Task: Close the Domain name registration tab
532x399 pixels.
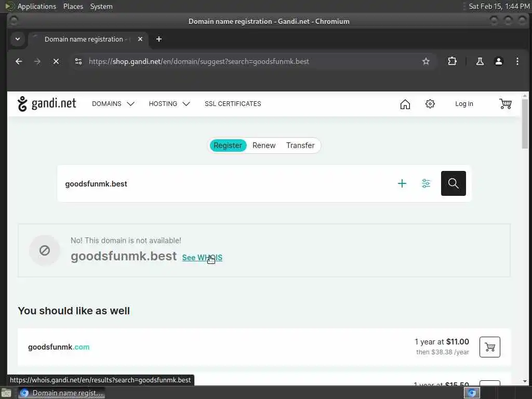Action: pyautogui.click(x=140, y=39)
